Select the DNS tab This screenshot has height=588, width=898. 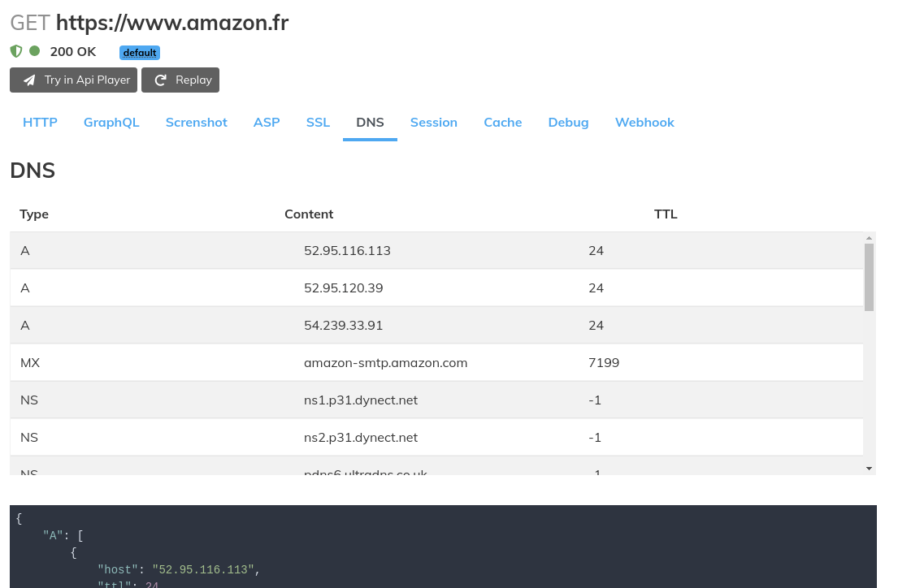point(370,123)
